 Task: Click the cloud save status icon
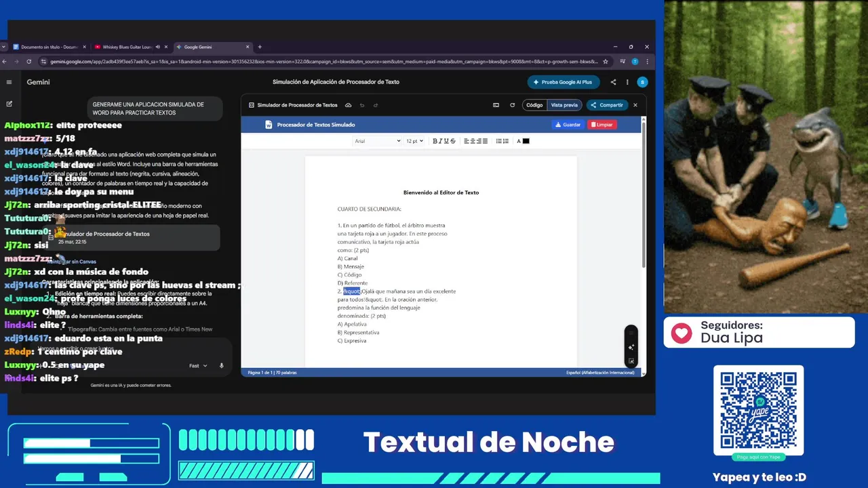348,105
